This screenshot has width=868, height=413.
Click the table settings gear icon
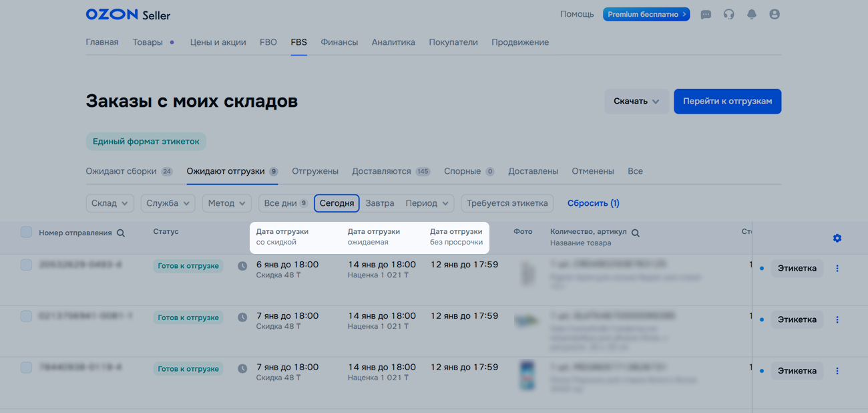(x=837, y=238)
